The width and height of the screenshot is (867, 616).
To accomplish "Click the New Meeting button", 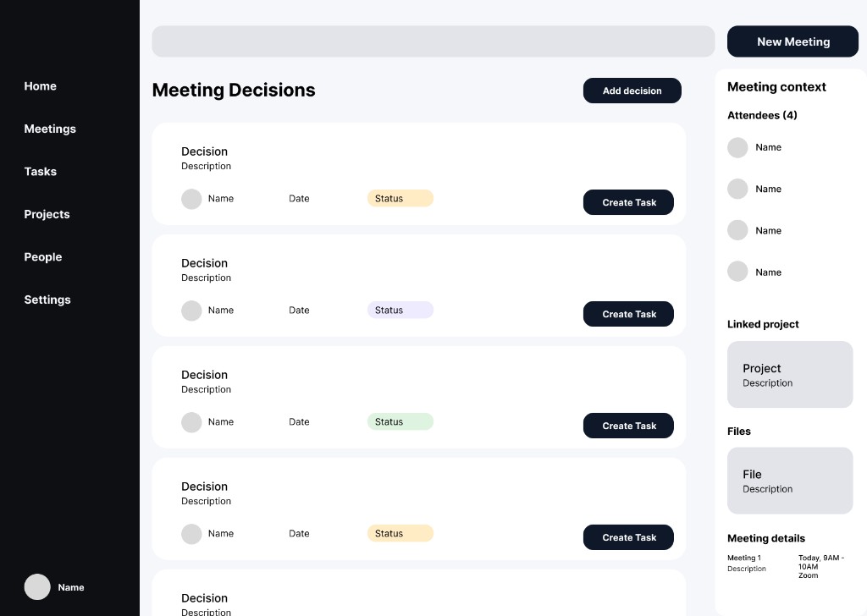I will [792, 41].
